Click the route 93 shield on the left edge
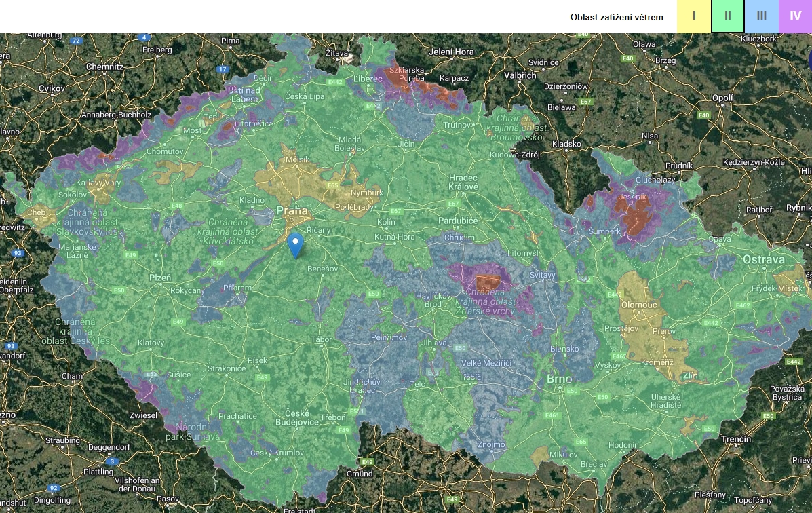Viewport: 812px width, 513px height. click(x=18, y=253)
